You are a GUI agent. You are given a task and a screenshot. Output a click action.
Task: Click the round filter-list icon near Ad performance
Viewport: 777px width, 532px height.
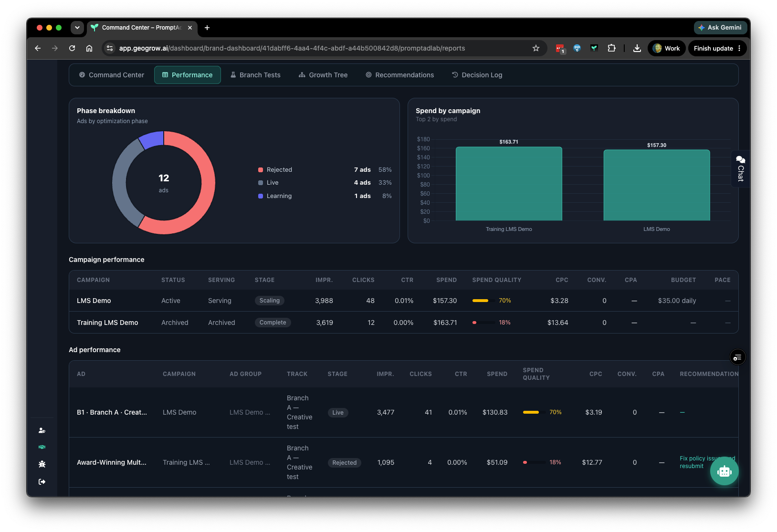(738, 357)
